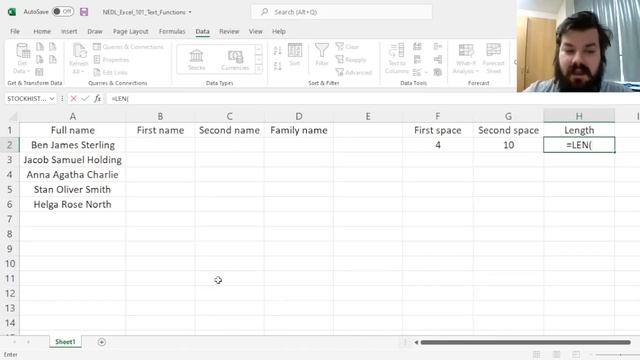640x360 pixels.
Task: Click the First name header cell
Action: (x=160, y=130)
